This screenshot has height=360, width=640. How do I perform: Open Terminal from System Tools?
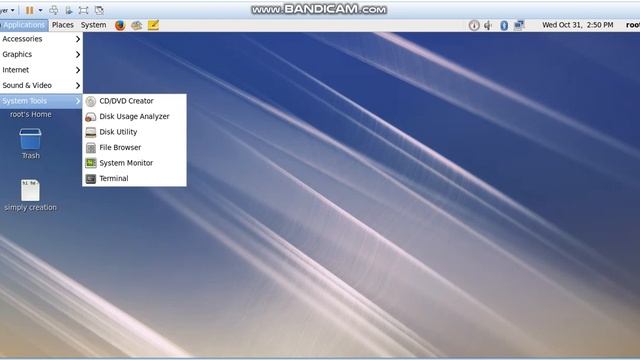click(x=134, y=178)
